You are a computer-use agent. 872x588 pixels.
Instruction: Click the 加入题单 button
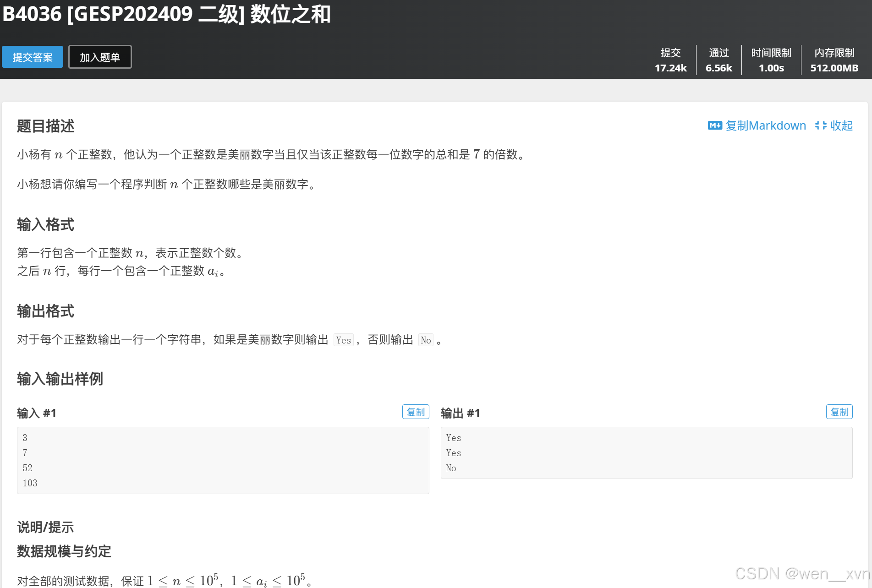coord(100,56)
